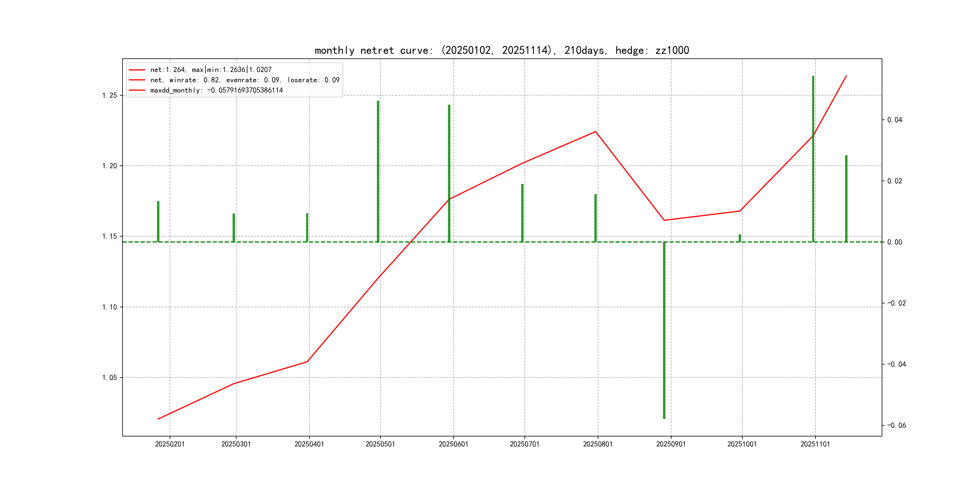This screenshot has height=490, width=980.
Task: Click the 0.00 right axis tick label
Action: pyautogui.click(x=894, y=242)
